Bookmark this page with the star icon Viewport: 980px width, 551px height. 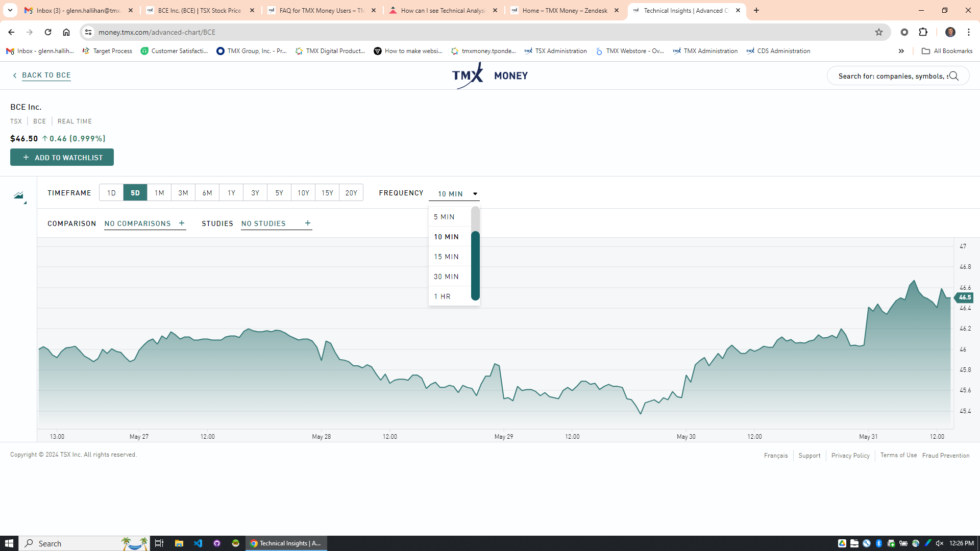878,32
